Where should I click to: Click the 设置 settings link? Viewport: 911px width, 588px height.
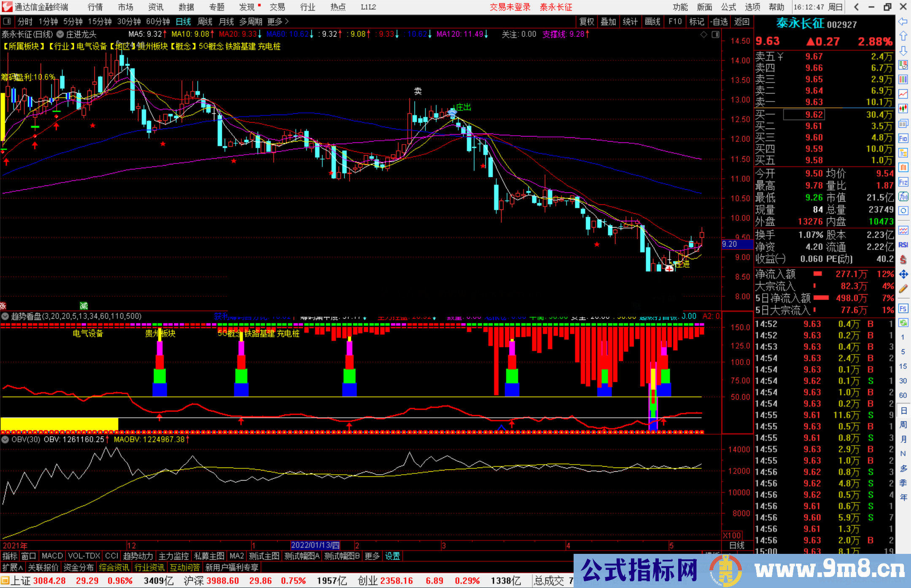(x=392, y=556)
